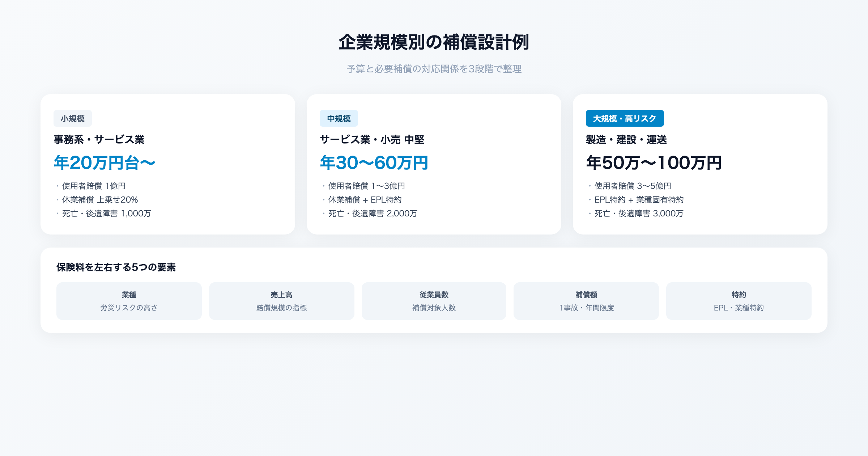Click the item 死亡・後遺障害 2,000万

tap(373, 214)
